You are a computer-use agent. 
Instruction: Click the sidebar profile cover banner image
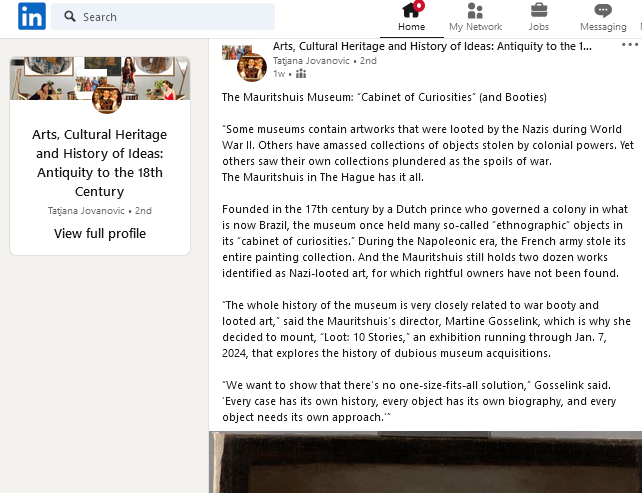[x=100, y=78]
